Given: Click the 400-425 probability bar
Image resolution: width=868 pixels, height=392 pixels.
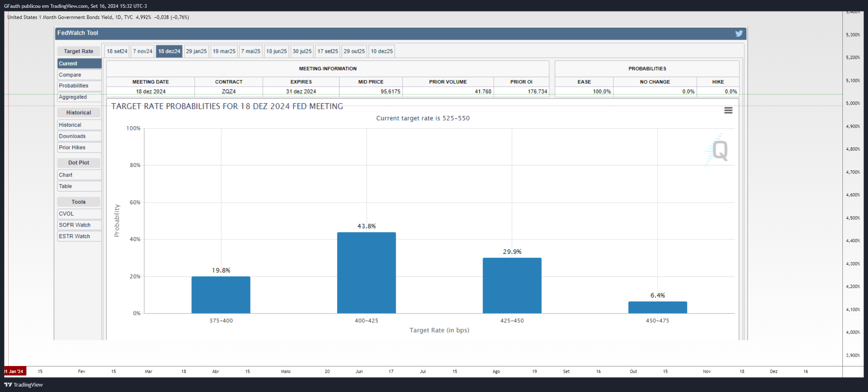Looking at the screenshot, I should [366, 273].
